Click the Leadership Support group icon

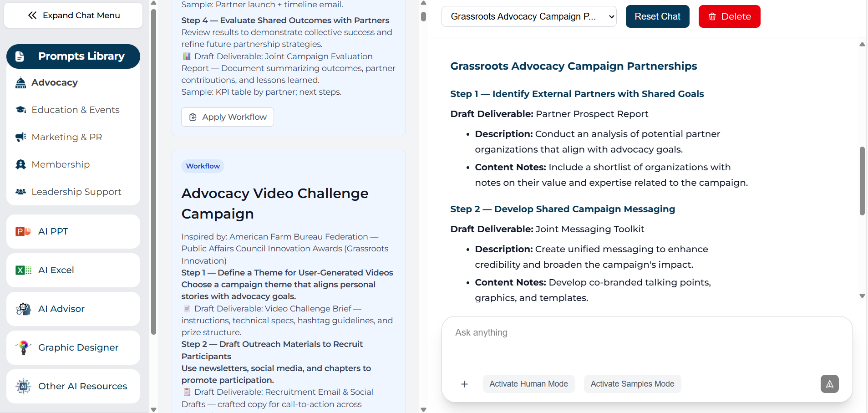[20, 192]
